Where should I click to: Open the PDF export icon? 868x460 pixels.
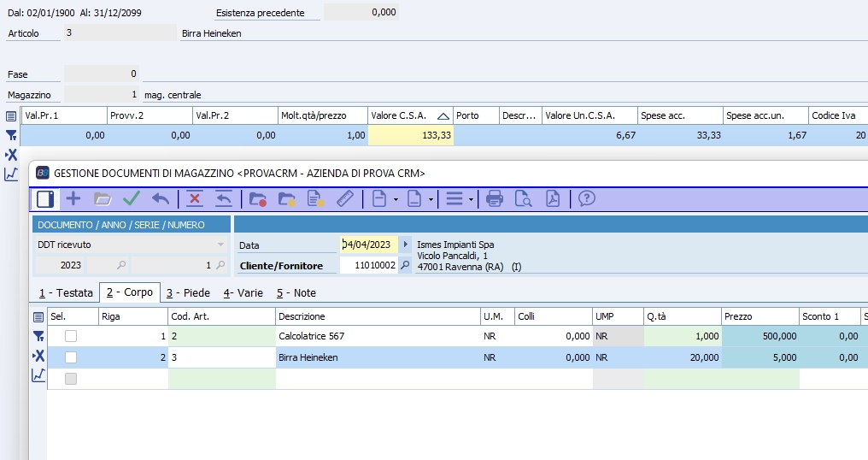click(554, 199)
